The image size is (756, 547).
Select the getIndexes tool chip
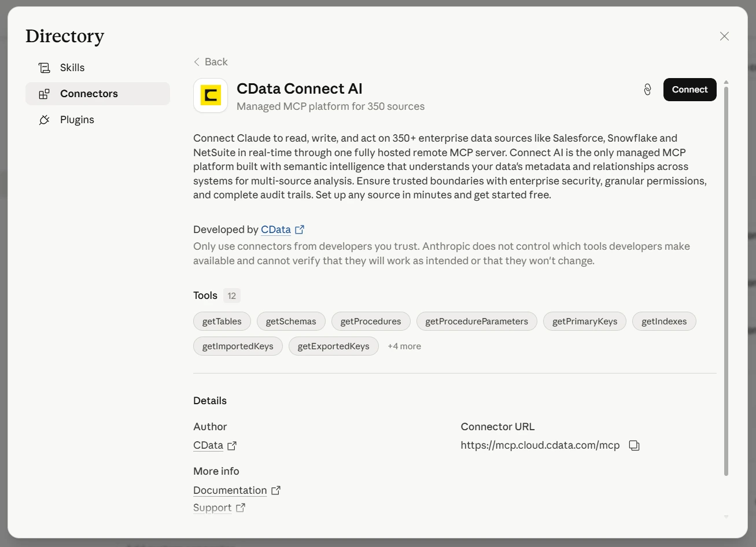point(664,321)
